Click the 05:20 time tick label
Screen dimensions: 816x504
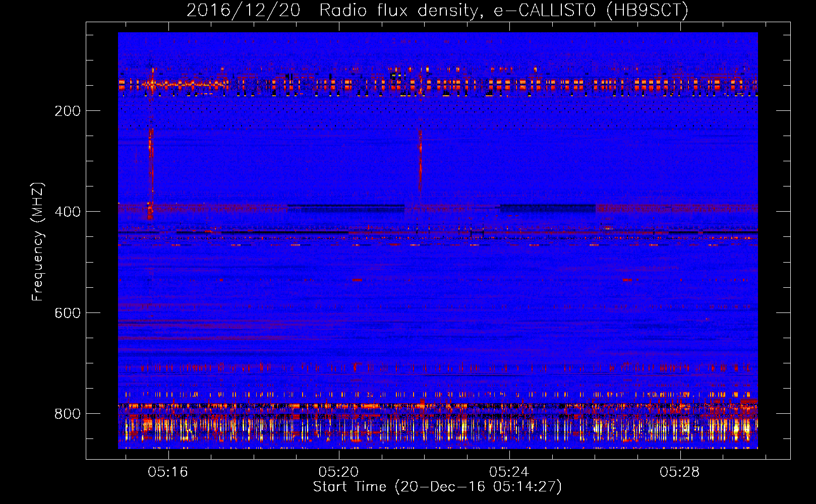[x=339, y=472]
